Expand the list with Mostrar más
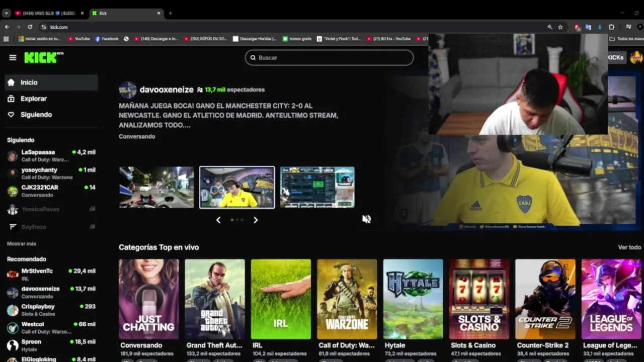The height and width of the screenshot is (362, 644). coord(22,244)
